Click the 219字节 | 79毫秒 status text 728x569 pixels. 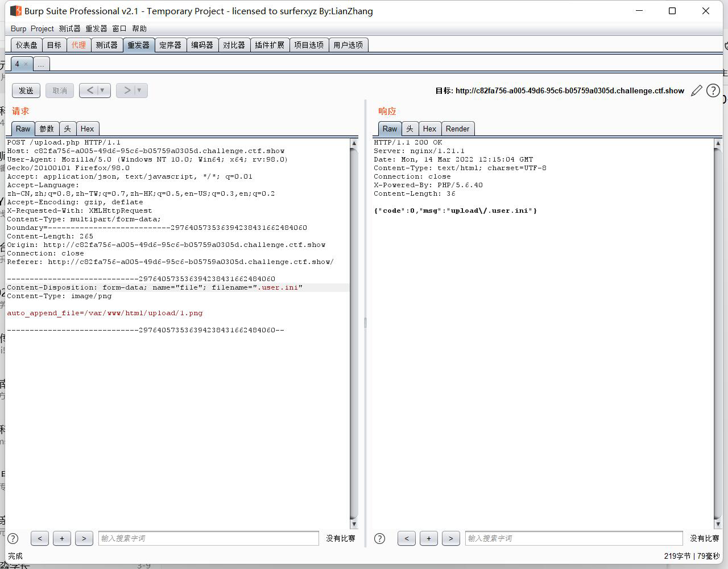(x=692, y=556)
